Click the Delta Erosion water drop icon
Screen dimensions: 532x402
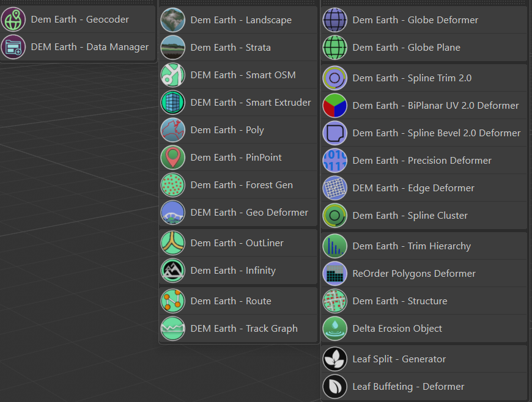tap(335, 329)
